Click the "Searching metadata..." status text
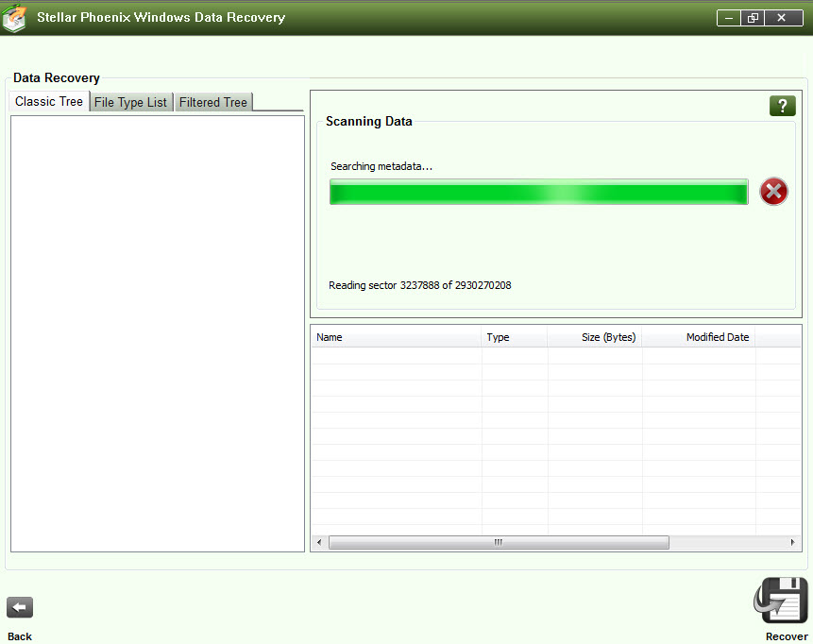The image size is (813, 644). click(x=381, y=166)
